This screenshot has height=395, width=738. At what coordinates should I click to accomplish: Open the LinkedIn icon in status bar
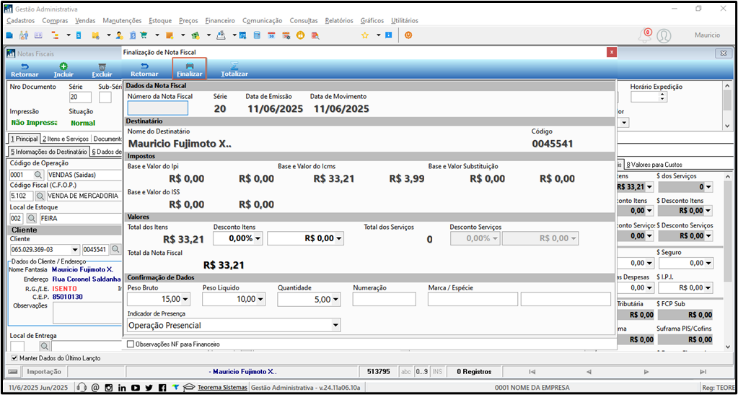122,387
